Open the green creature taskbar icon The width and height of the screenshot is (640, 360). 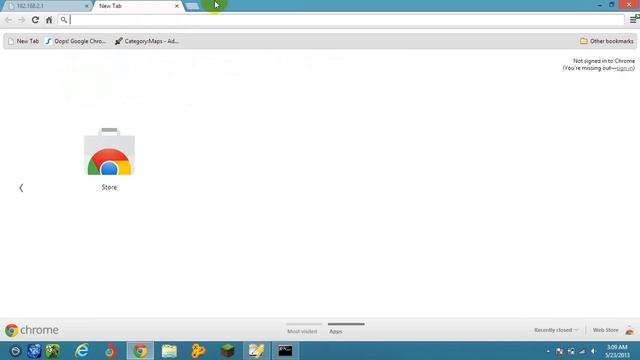pyautogui.click(x=53, y=351)
